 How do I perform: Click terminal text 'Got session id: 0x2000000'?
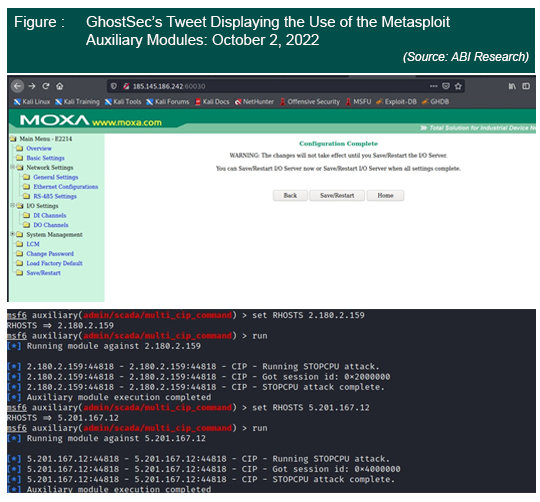[326, 377]
